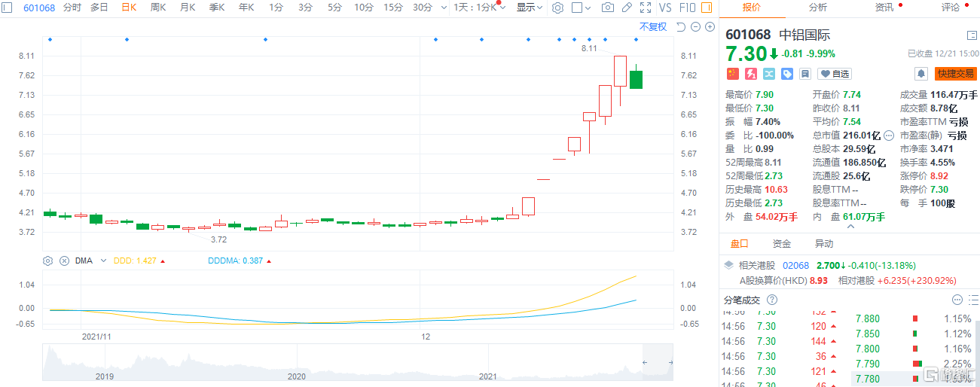This screenshot has width=980, height=387.
Task: Remove the DMA indicator panel
Action: (x=64, y=261)
